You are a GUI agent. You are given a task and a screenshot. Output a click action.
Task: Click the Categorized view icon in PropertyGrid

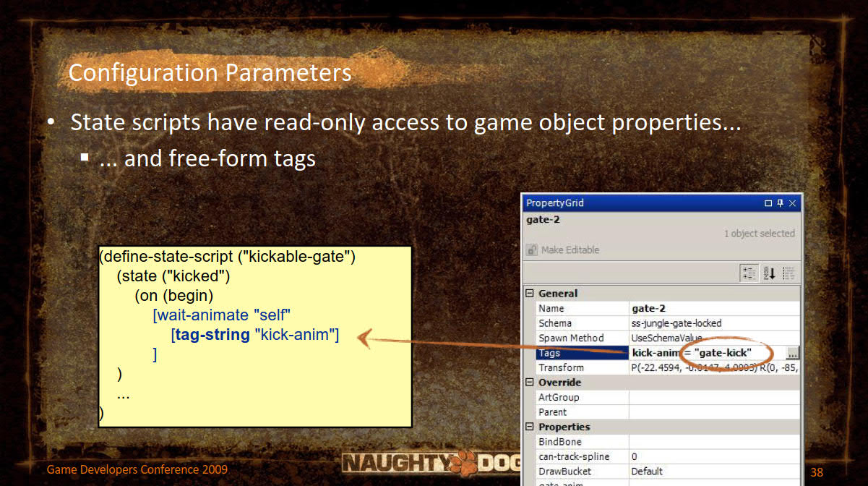pos(750,273)
